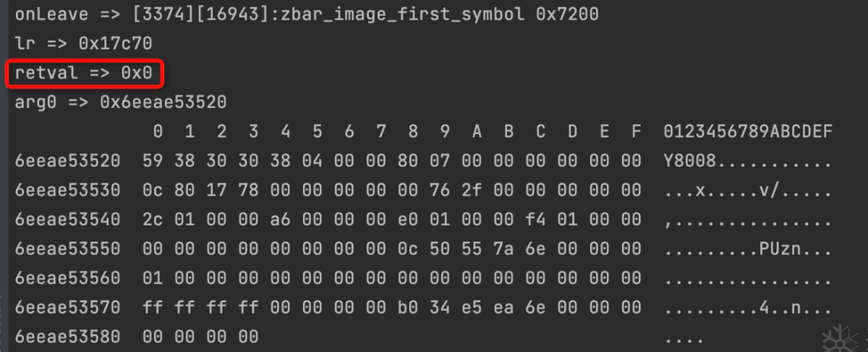Click the 0123456789ABCDEF ASCII column header
868x352 pixels.
pos(748,132)
